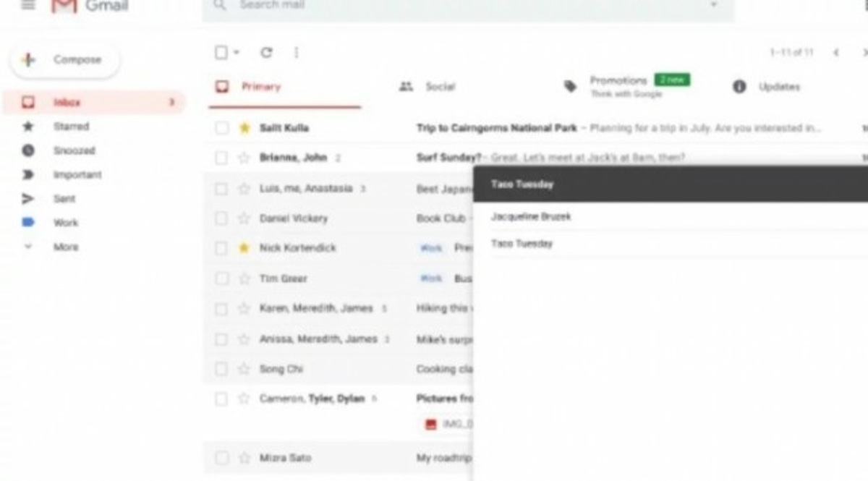868x481 pixels.
Task: Click the Social people icon
Action: tap(406, 87)
